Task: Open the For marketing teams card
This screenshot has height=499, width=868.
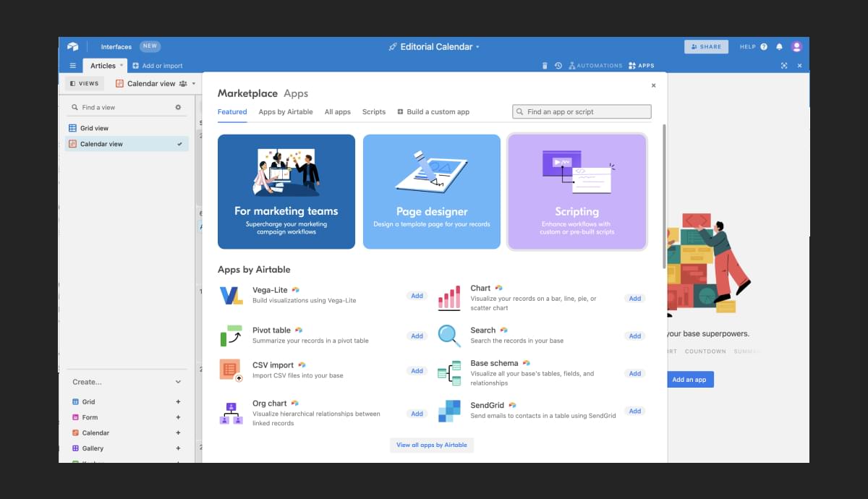Action: (x=286, y=192)
